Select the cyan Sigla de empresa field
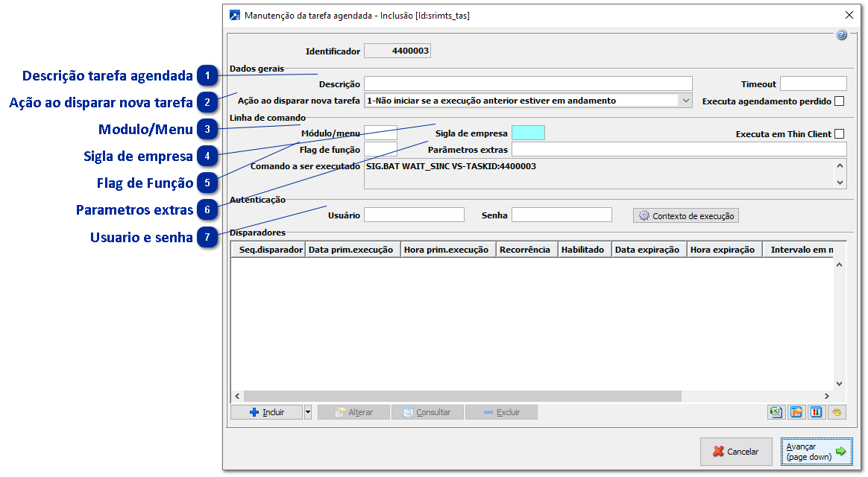This screenshot has height=477, width=868. click(528, 133)
